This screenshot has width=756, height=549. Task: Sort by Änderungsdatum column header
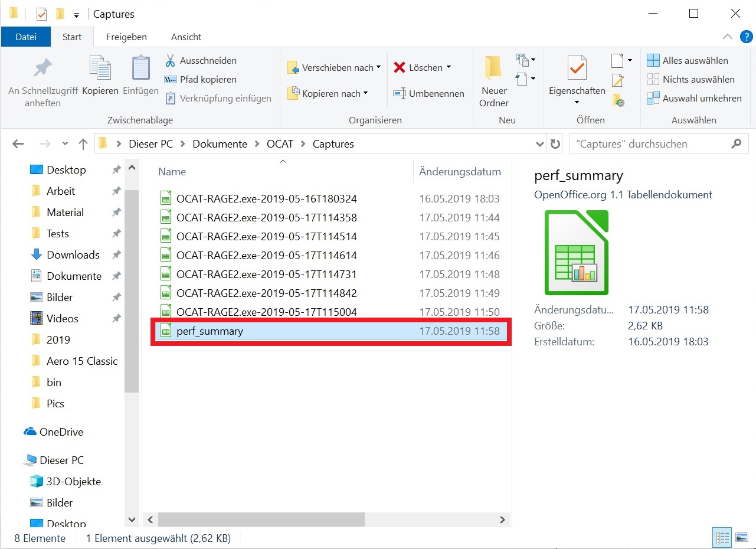(460, 172)
